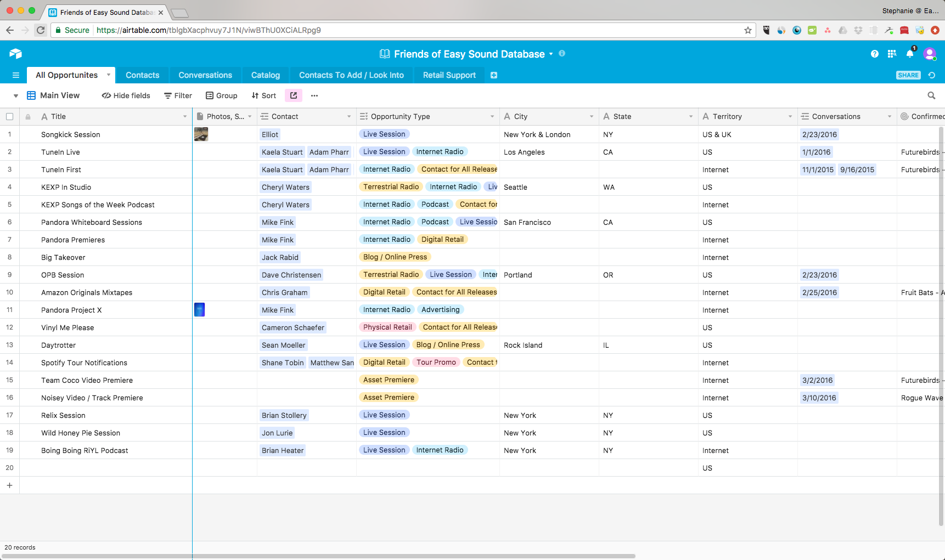Select the cell "Rock Island"

click(x=549, y=345)
